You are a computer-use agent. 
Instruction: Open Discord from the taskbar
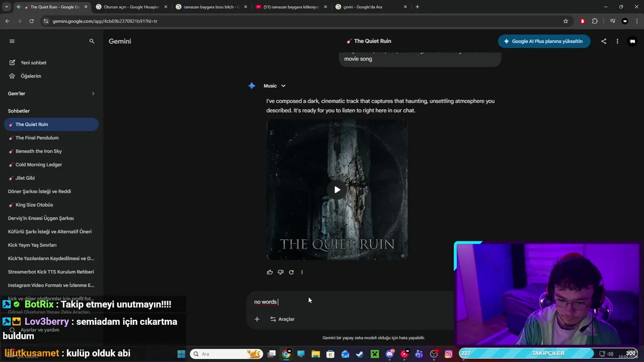[389, 354]
